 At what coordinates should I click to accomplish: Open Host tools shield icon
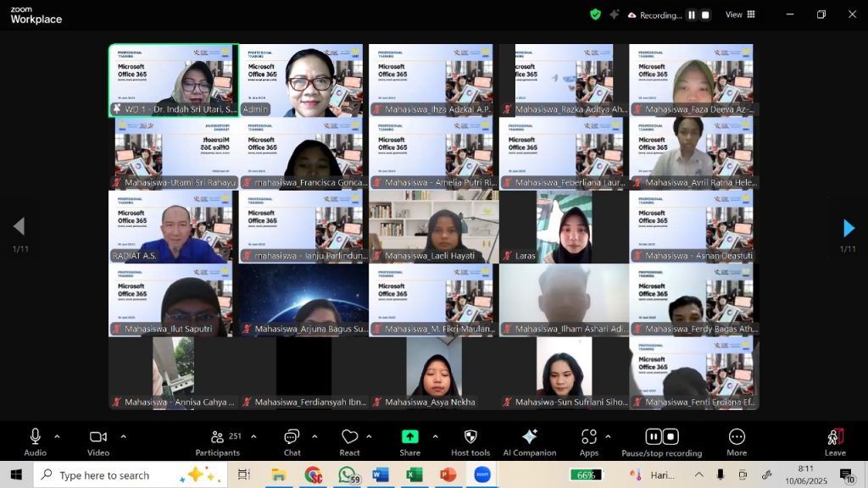pyautogui.click(x=470, y=441)
